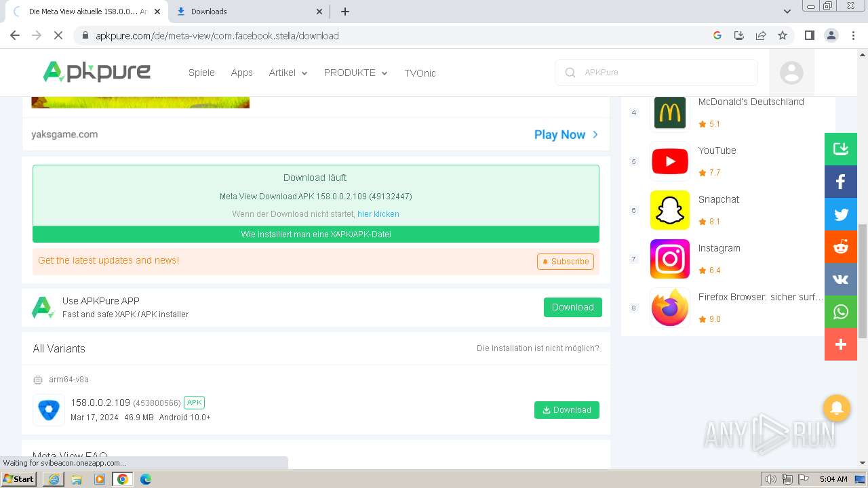Screen dimensions: 868x488
Task: Expand the PRODUKTE dropdown menu
Action: pyautogui.click(x=356, y=73)
